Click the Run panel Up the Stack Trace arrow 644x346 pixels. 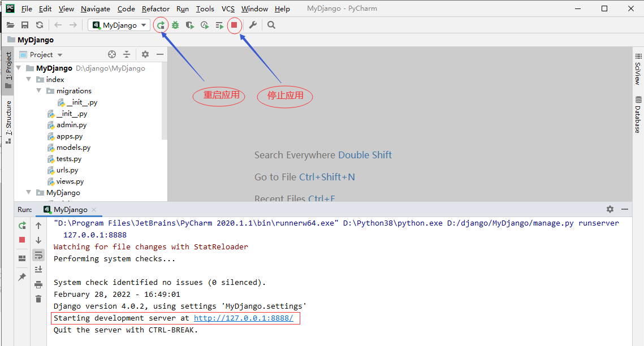[38, 226]
